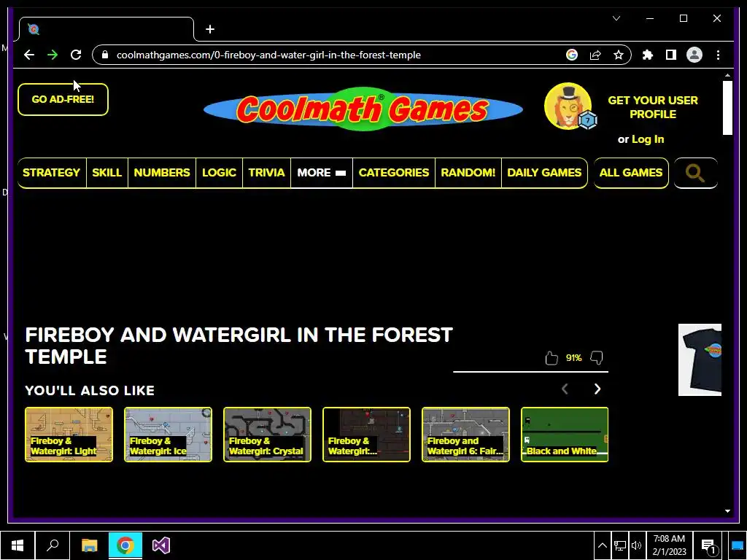Image resolution: width=747 pixels, height=560 pixels.
Task: Click the page vertical scrollbar thumb
Action: [727, 108]
